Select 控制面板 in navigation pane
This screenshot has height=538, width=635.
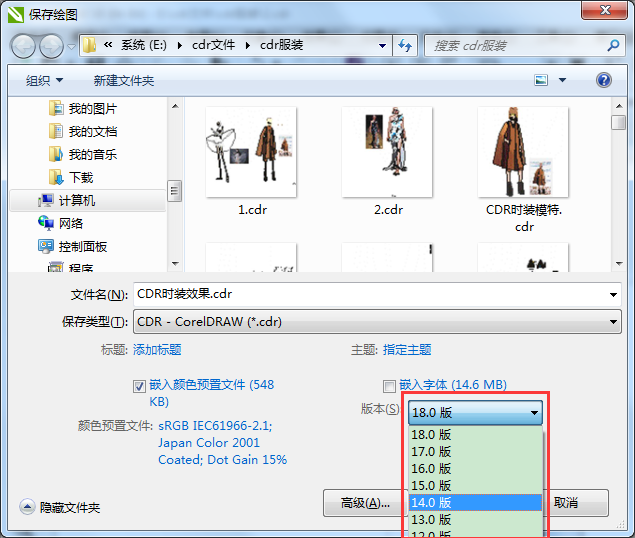click(73, 246)
